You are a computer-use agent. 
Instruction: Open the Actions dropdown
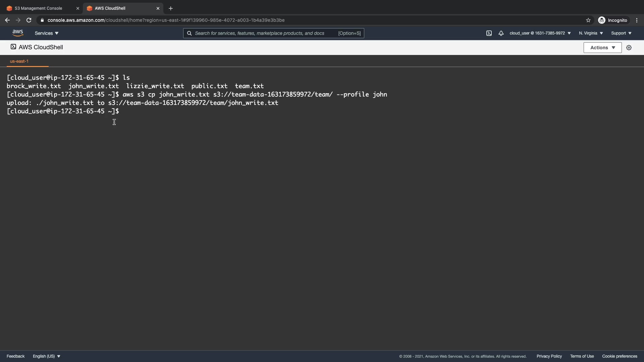[x=602, y=48]
